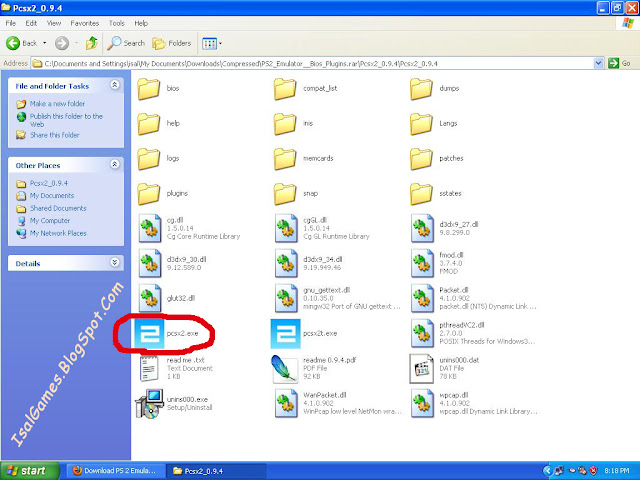The height and width of the screenshot is (480, 640).
Task: Select the unins000.dat file icon
Action: pos(422,368)
